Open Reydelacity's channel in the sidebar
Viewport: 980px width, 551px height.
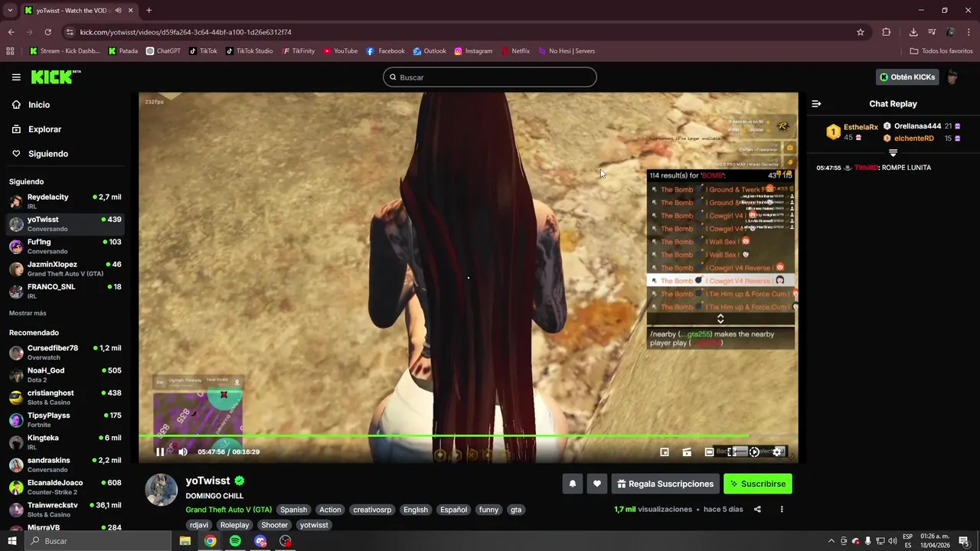coord(64,201)
